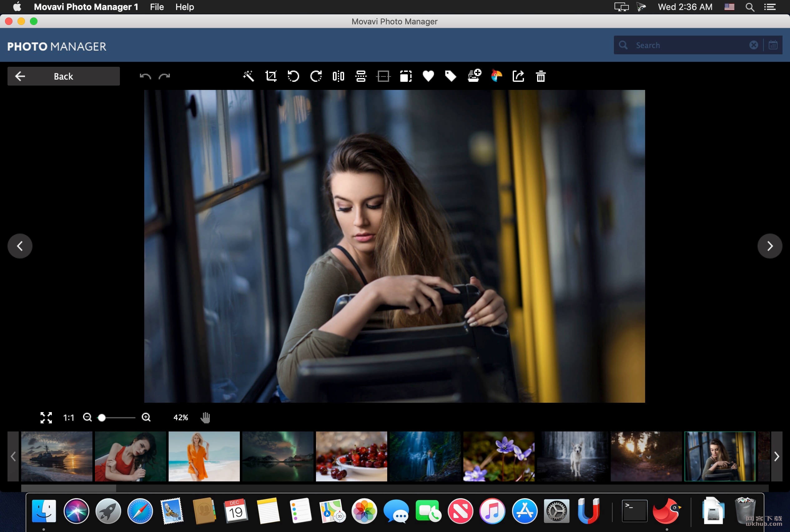
Task: Open the straighten horizon tool
Action: click(383, 76)
